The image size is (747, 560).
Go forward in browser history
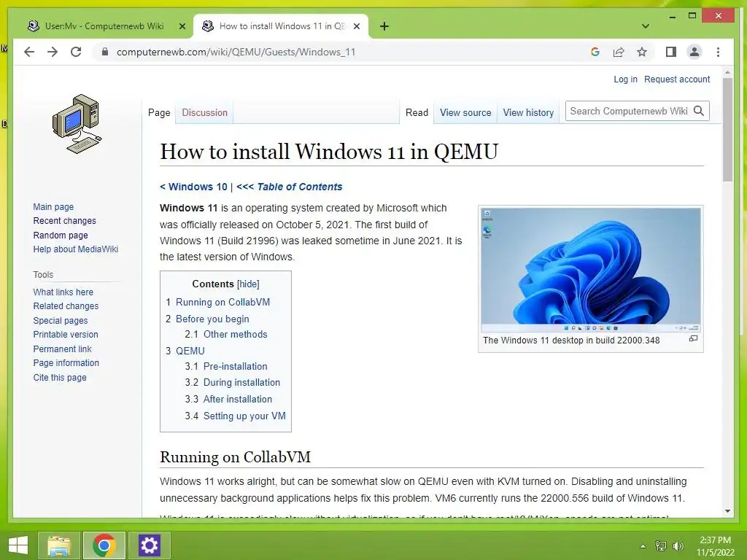[x=53, y=52]
